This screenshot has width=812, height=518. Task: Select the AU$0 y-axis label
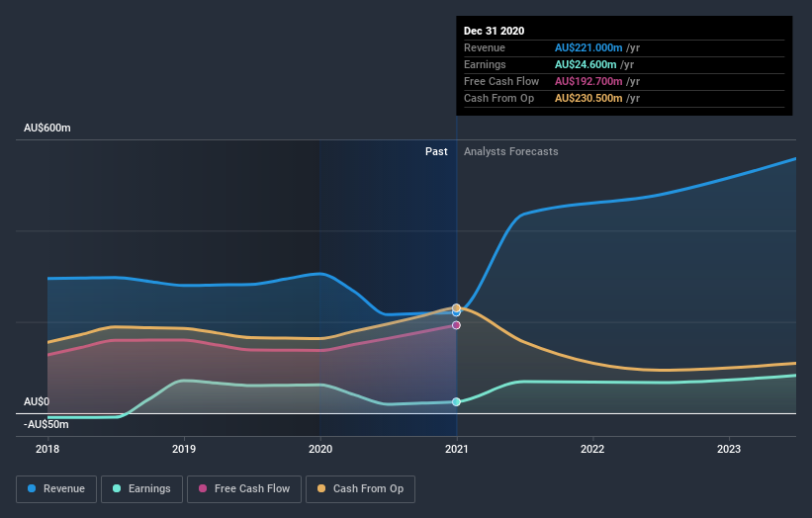(x=37, y=401)
